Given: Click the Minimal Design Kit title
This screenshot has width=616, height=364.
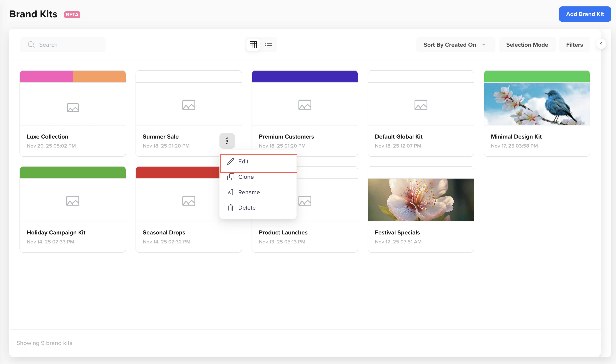Looking at the screenshot, I should click(x=516, y=137).
